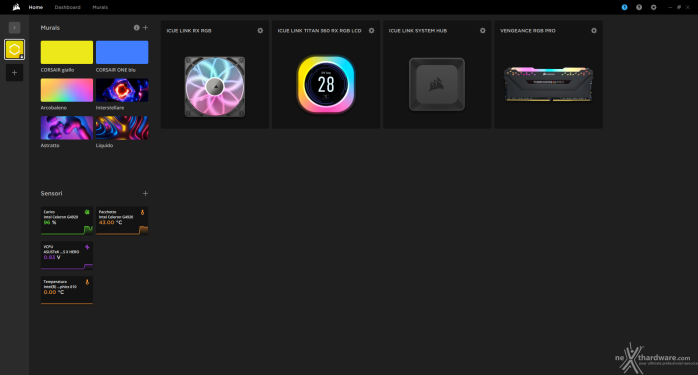Image resolution: width=698 pixels, height=375 pixels.
Task: Select the CORSAIR ONE blu mural
Action: 122,52
